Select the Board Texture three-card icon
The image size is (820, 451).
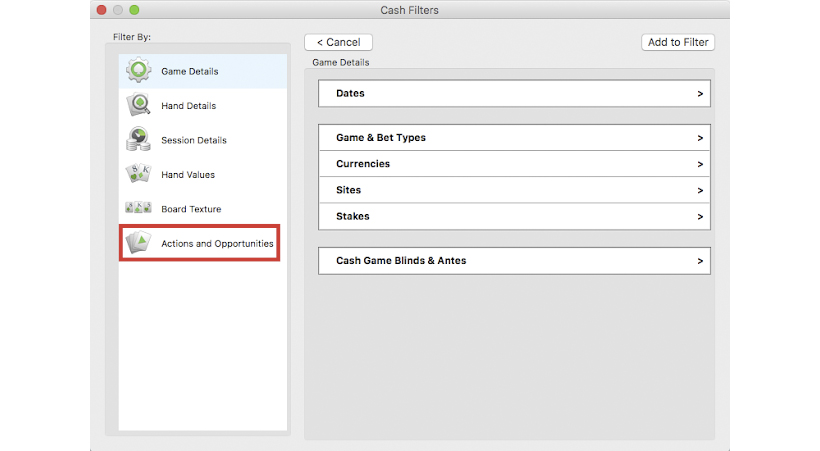pos(139,208)
